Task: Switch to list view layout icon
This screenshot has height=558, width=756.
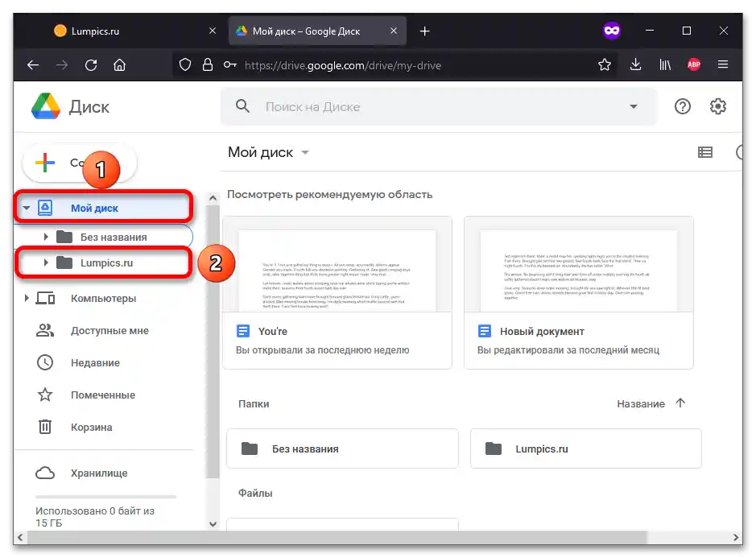Action: [x=705, y=152]
